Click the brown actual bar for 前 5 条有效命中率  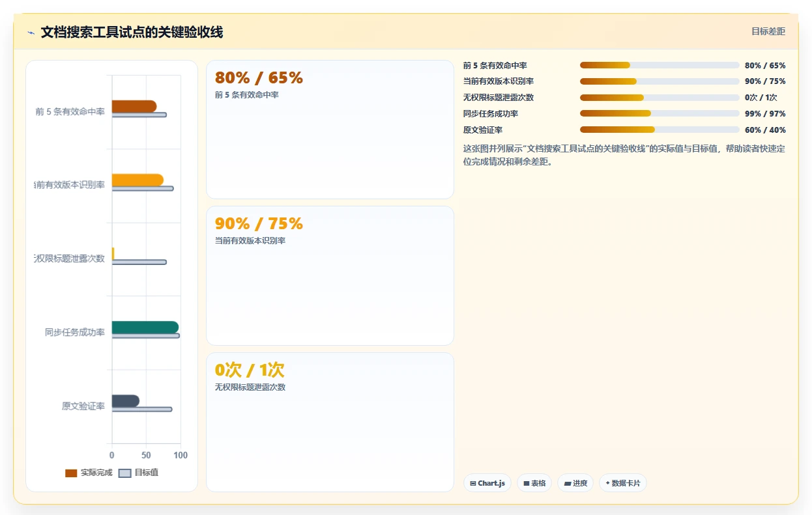(134, 106)
